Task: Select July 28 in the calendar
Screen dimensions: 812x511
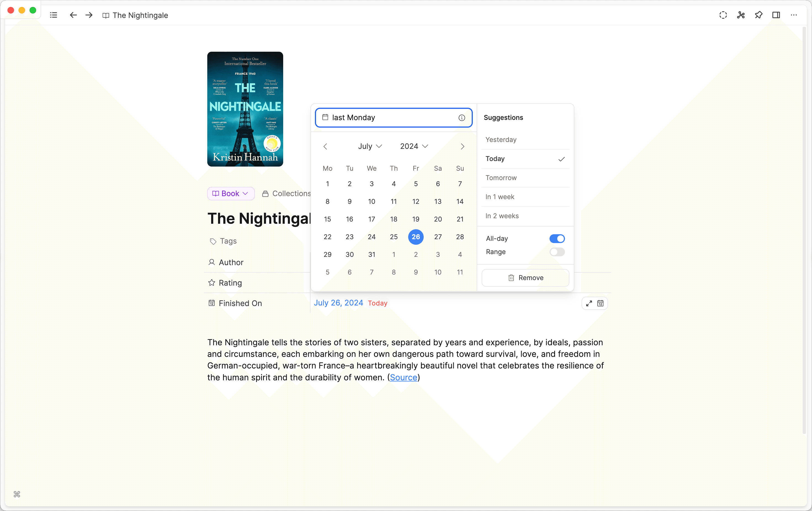Action: click(x=460, y=237)
